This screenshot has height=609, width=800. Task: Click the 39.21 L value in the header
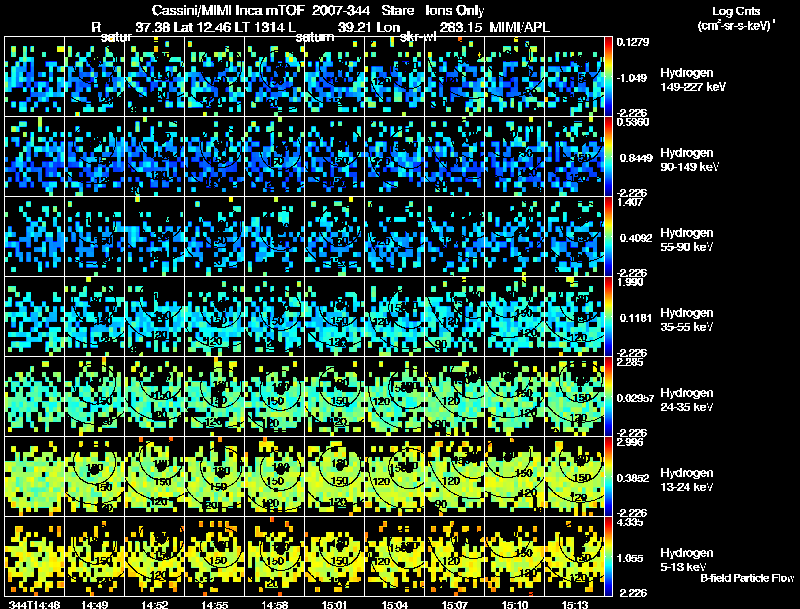tap(353, 28)
